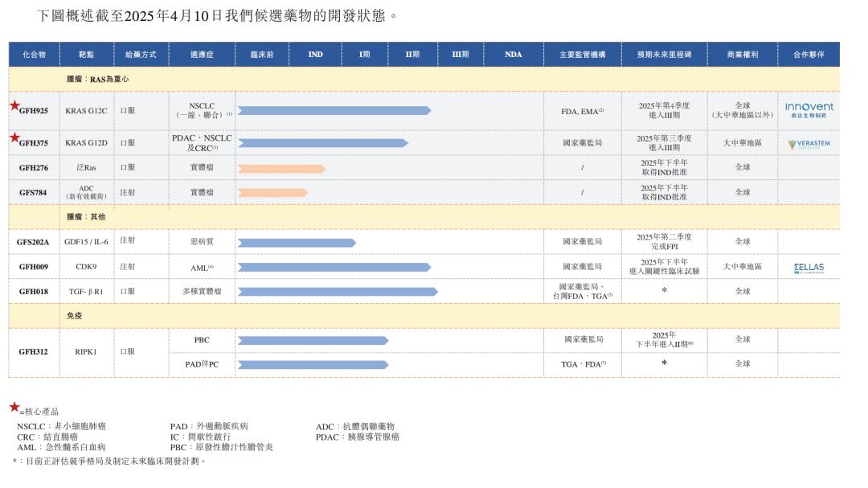Click the Verastem partner logo

click(x=809, y=144)
